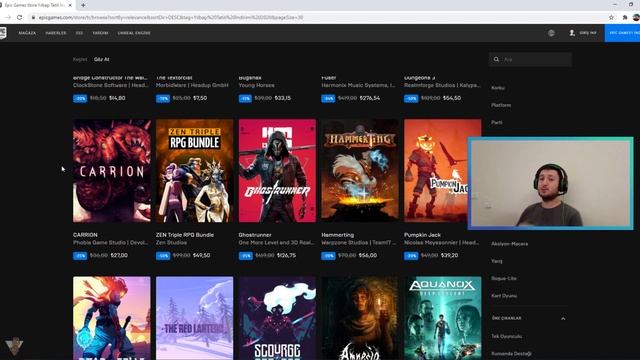Click the CARRION title text
The image size is (640, 360).
[x=85, y=235]
